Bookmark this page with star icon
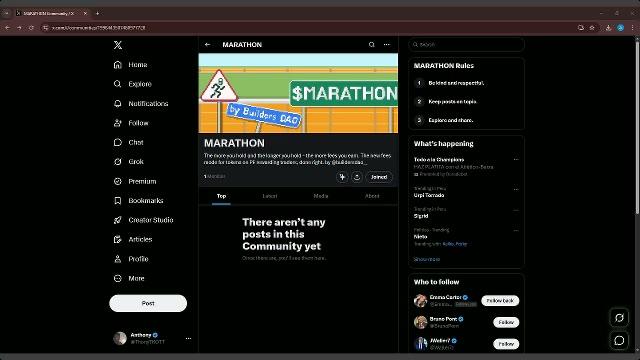640x360 pixels. 592,28
